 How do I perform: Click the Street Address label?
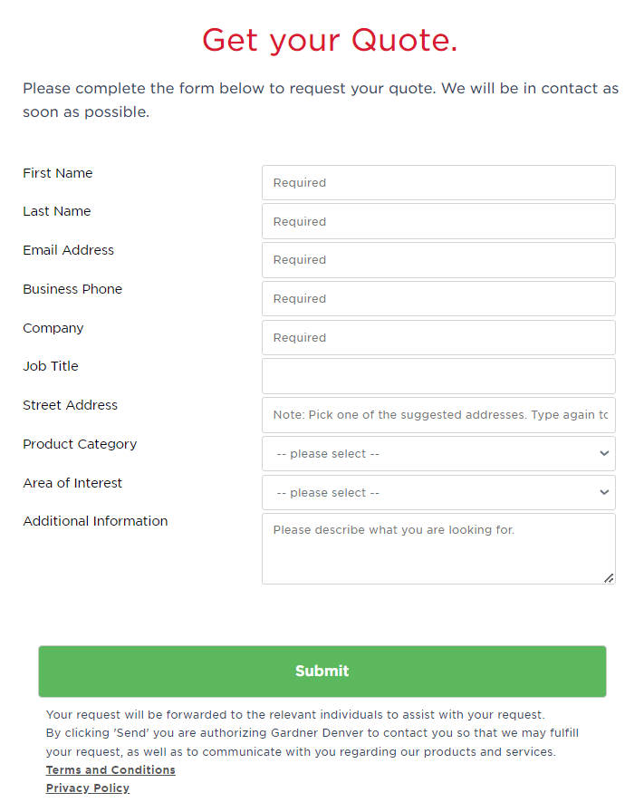pos(70,405)
